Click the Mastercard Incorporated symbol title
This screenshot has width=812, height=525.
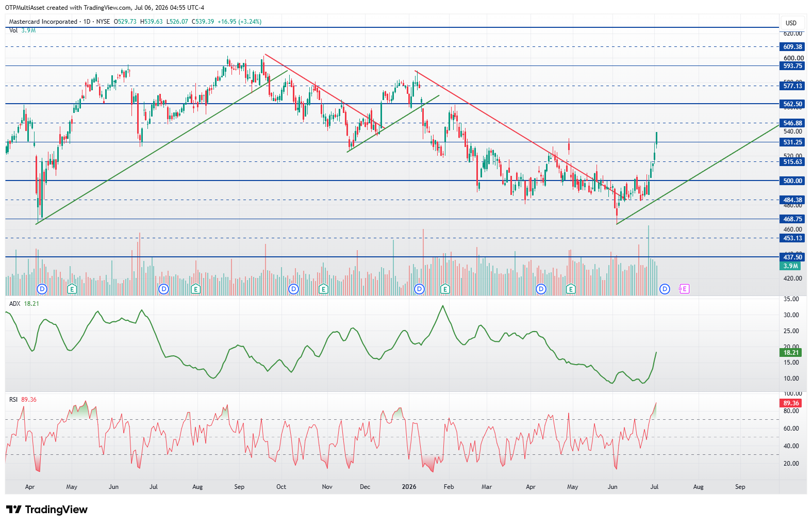pyautogui.click(x=43, y=22)
